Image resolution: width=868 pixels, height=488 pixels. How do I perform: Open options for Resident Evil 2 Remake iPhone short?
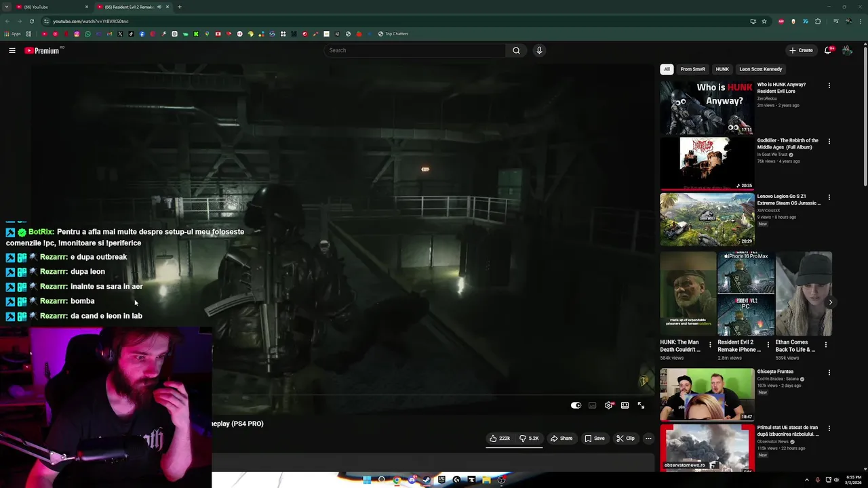click(768, 345)
